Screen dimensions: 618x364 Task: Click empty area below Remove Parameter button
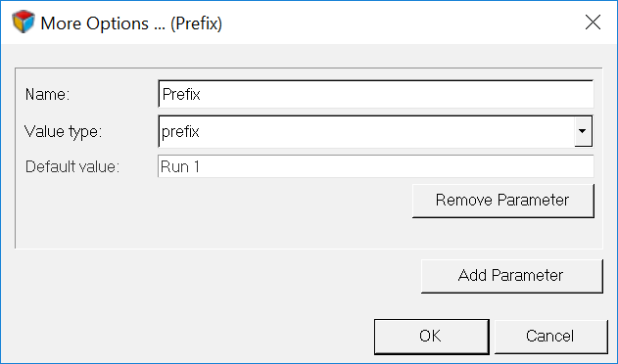pos(502,233)
